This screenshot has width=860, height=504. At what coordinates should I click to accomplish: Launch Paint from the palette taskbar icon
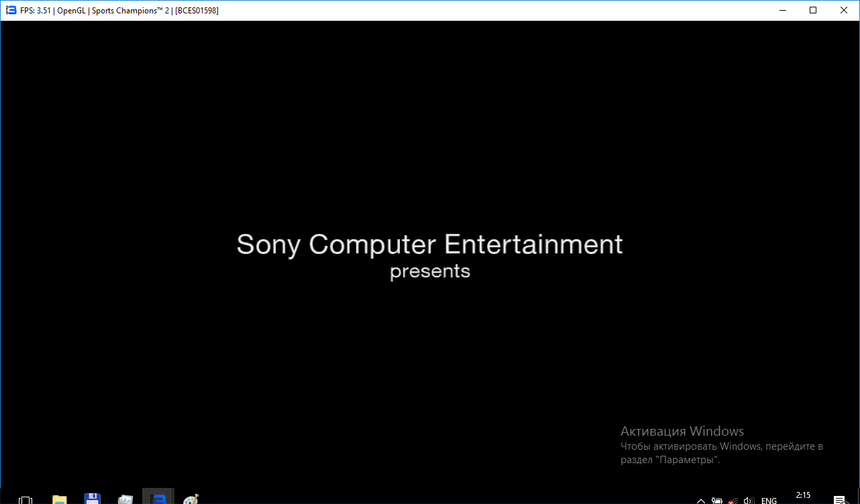[191, 499]
